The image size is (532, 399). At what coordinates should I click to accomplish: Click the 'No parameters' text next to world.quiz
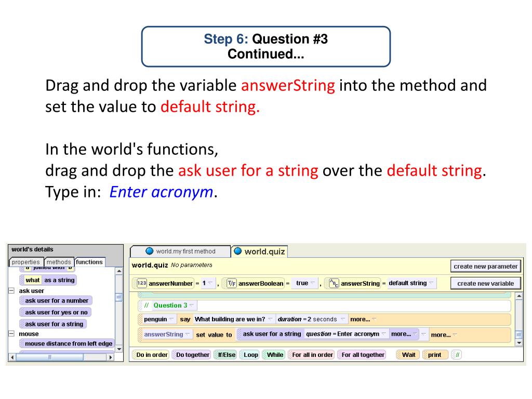(191, 265)
